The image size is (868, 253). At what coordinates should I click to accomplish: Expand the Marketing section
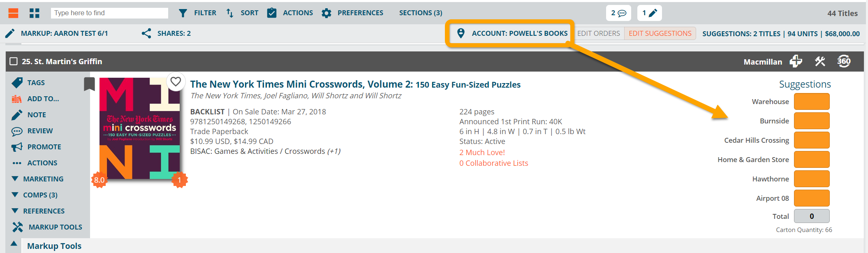pos(38,179)
